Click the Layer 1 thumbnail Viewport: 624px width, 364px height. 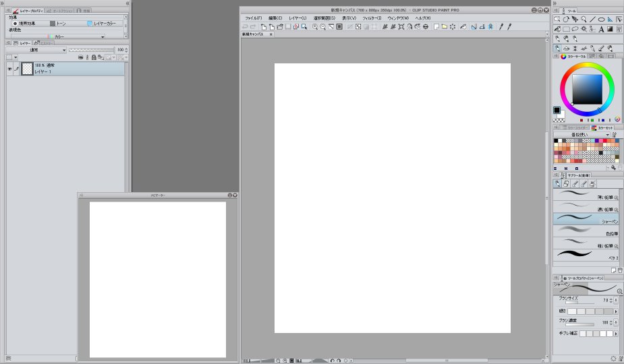point(27,69)
